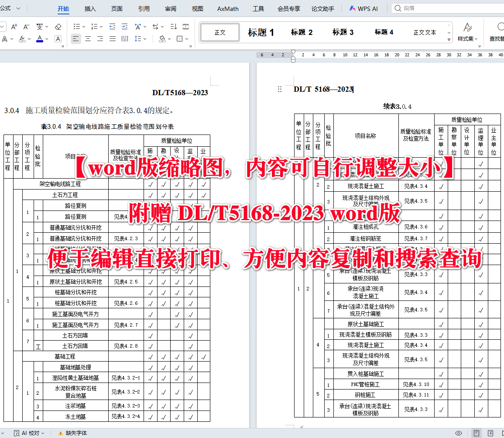504x438 pixels.
Task: Open the 页面 tab
Action: [117, 9]
